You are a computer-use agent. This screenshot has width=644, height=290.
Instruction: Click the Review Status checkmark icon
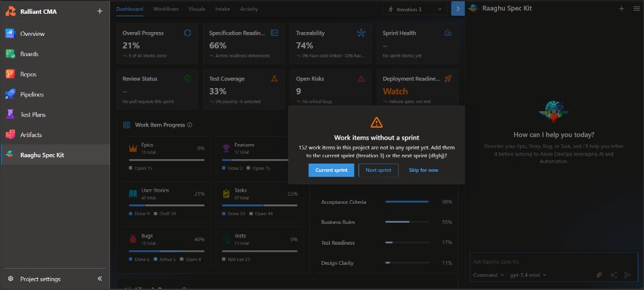click(x=187, y=79)
